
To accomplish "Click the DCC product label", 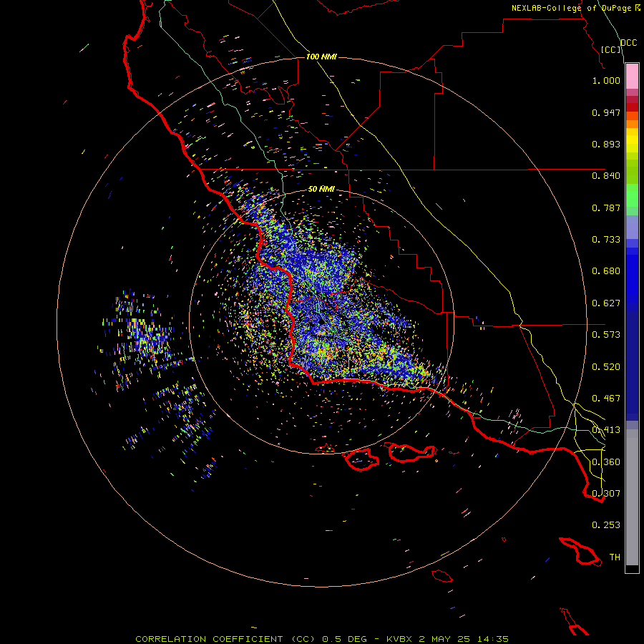I will click(x=628, y=43).
